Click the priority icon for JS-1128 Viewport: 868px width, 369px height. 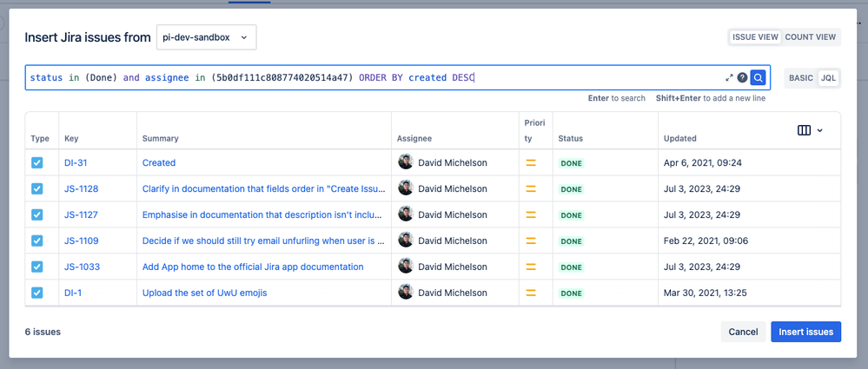point(531,188)
